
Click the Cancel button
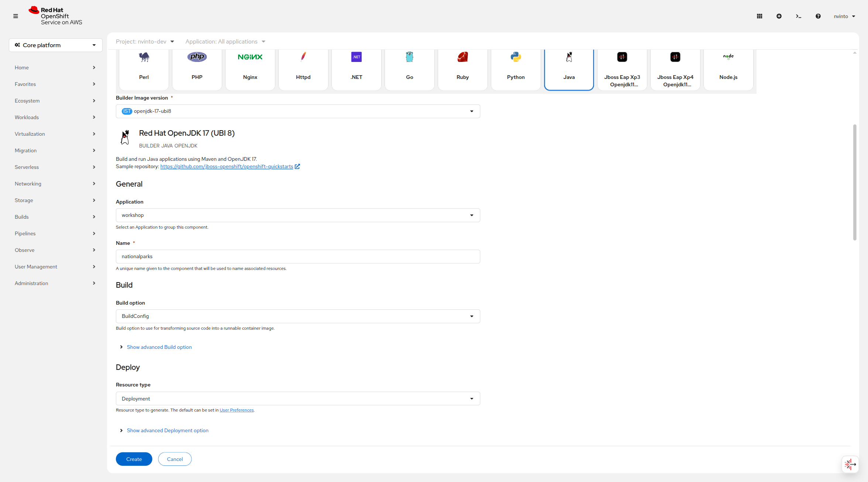(x=175, y=459)
